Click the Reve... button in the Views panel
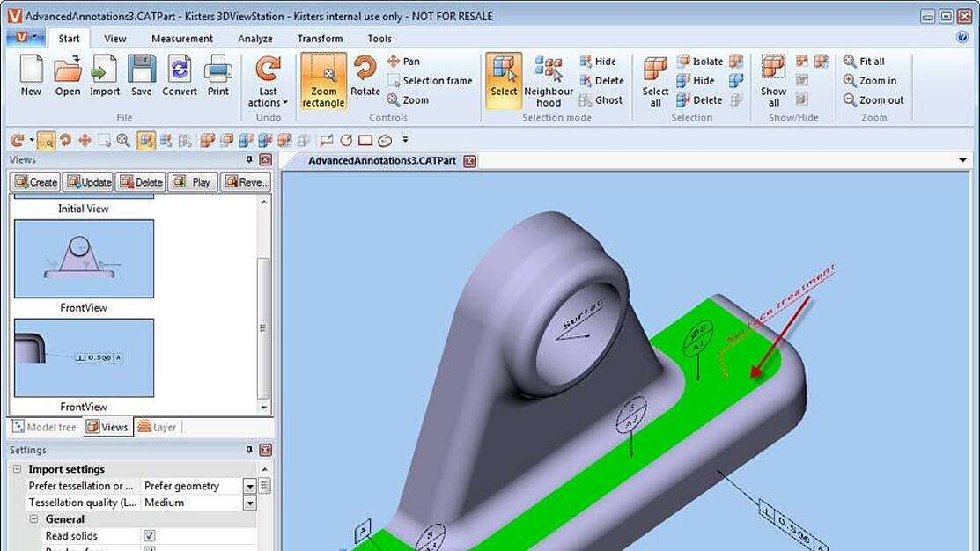The image size is (980, 551). 247,182
